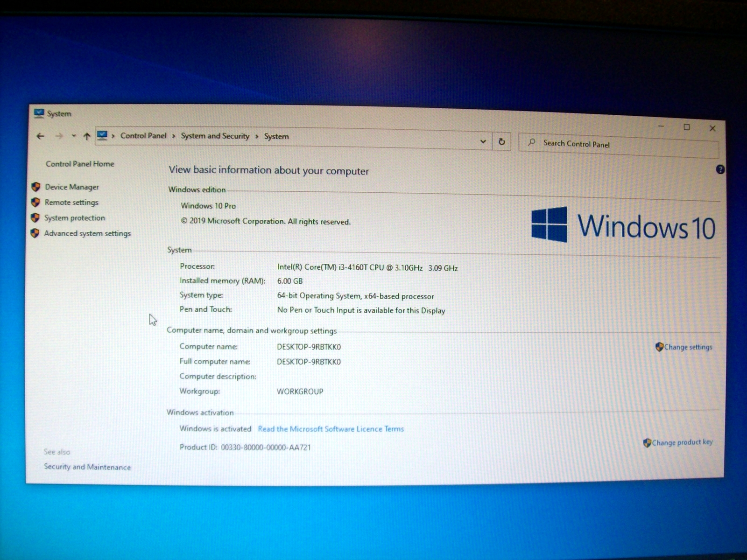This screenshot has height=560, width=747.
Task: Click the up one level arrow
Action: [x=86, y=136]
